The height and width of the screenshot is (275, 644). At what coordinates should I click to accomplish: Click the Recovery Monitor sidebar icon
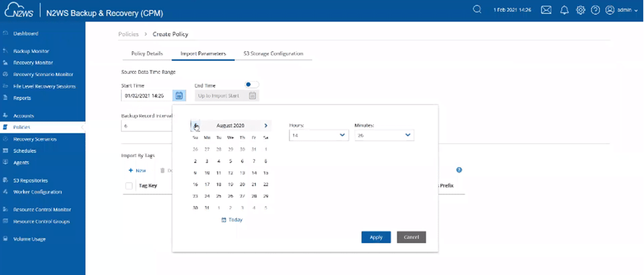pyautogui.click(x=6, y=63)
